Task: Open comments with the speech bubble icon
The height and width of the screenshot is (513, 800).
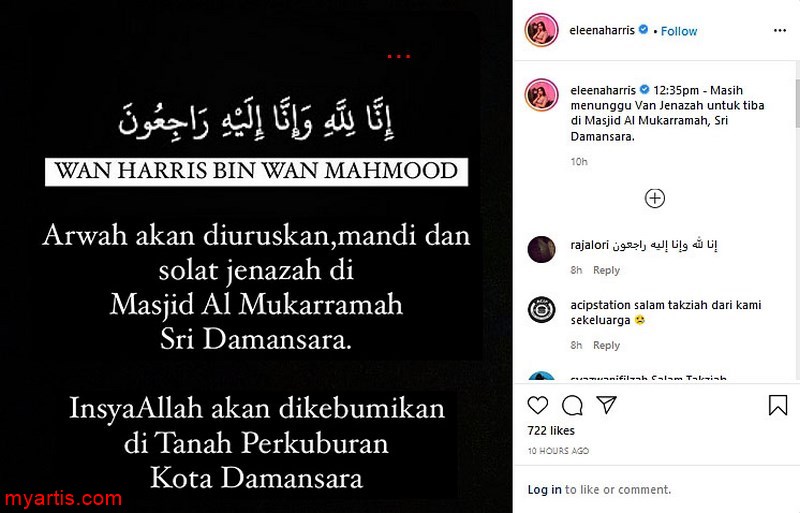Action: [572, 405]
